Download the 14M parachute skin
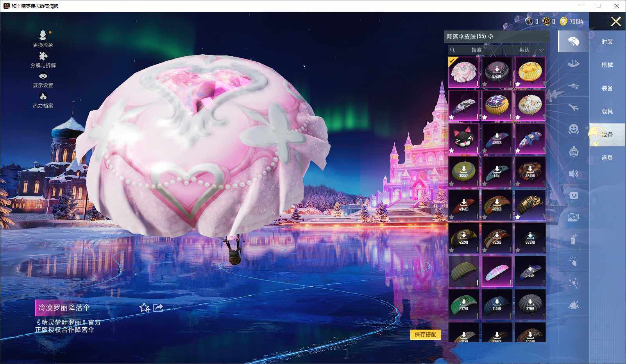The width and height of the screenshot is (626, 364). coord(497,172)
